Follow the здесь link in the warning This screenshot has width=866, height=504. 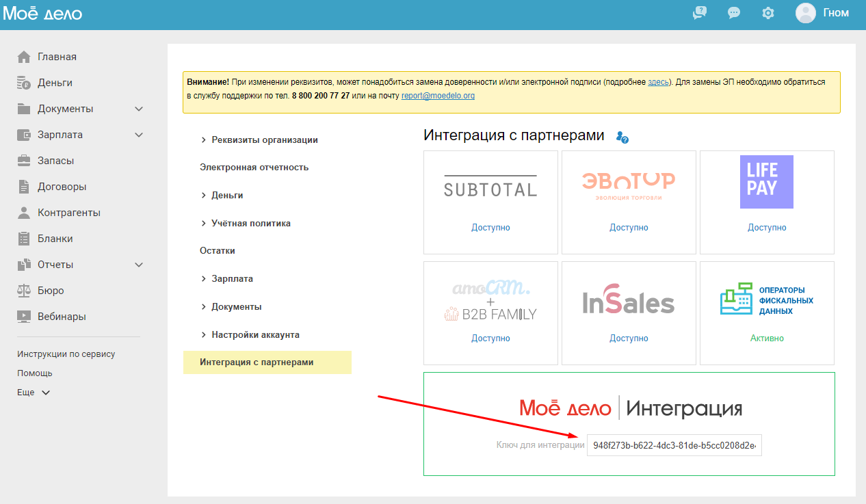pyautogui.click(x=658, y=81)
